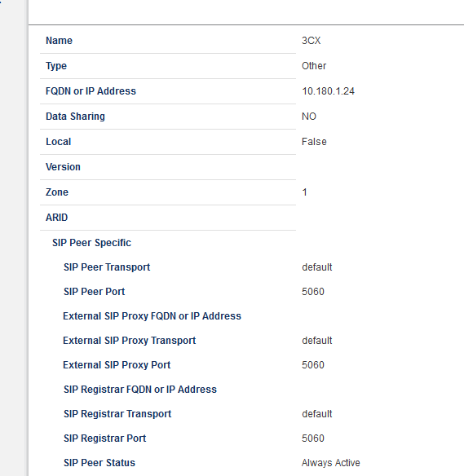Click the SIP Registrar Port label

104,439
